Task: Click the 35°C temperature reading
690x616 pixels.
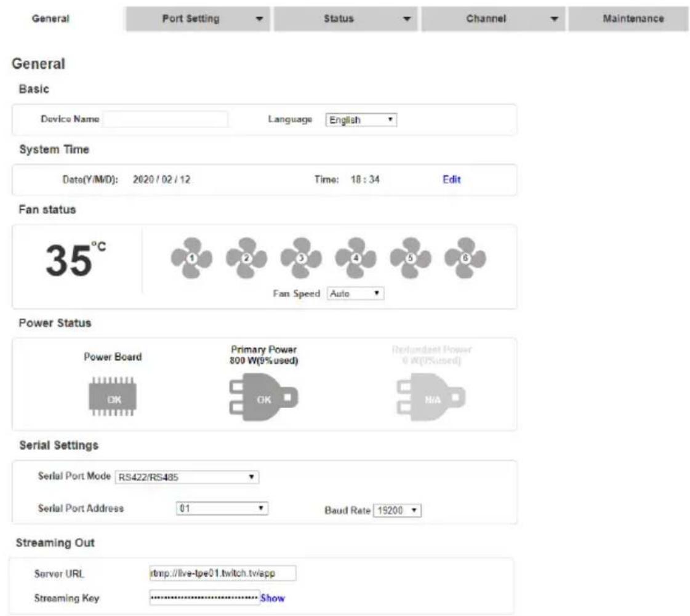Action: pyautogui.click(x=76, y=258)
